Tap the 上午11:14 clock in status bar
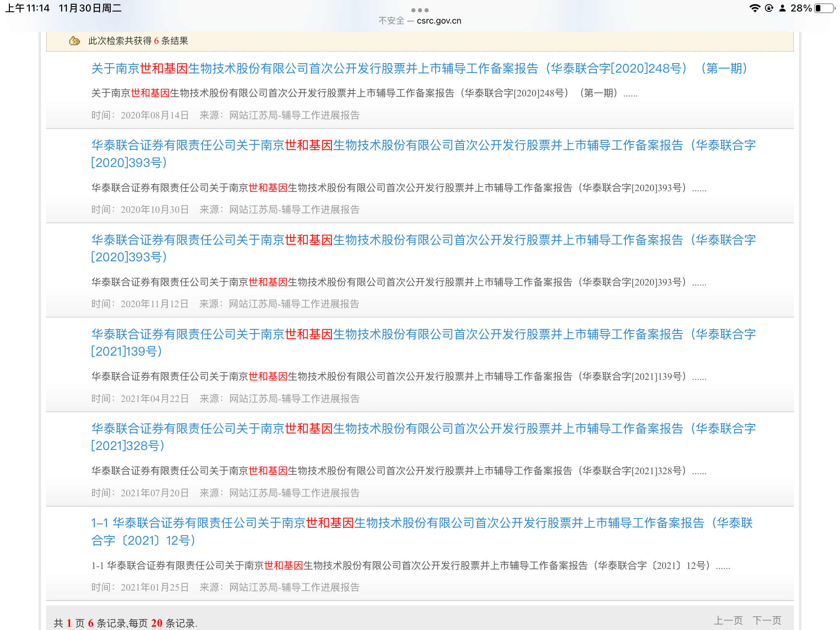 click(x=27, y=8)
